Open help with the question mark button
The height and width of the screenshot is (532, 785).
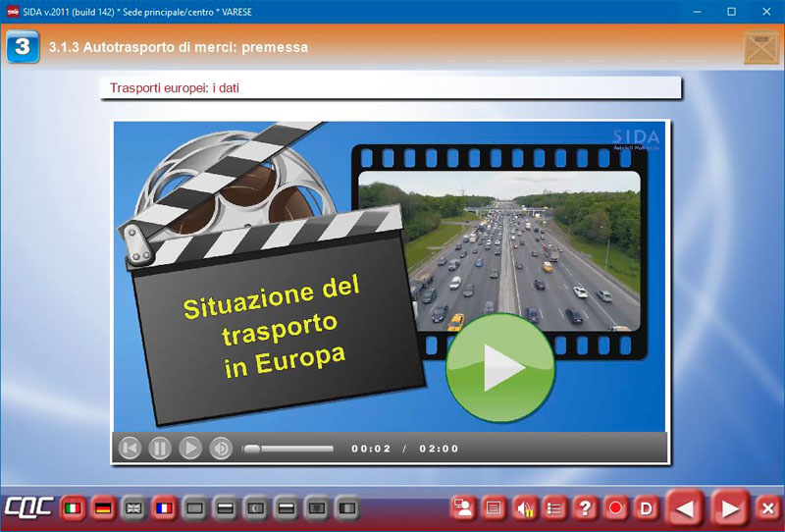585,508
